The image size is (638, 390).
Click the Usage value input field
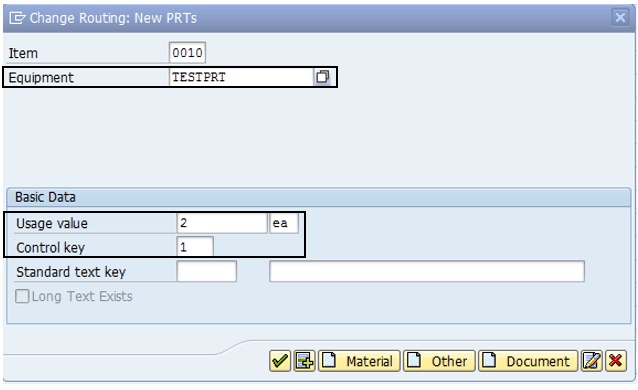(222, 223)
